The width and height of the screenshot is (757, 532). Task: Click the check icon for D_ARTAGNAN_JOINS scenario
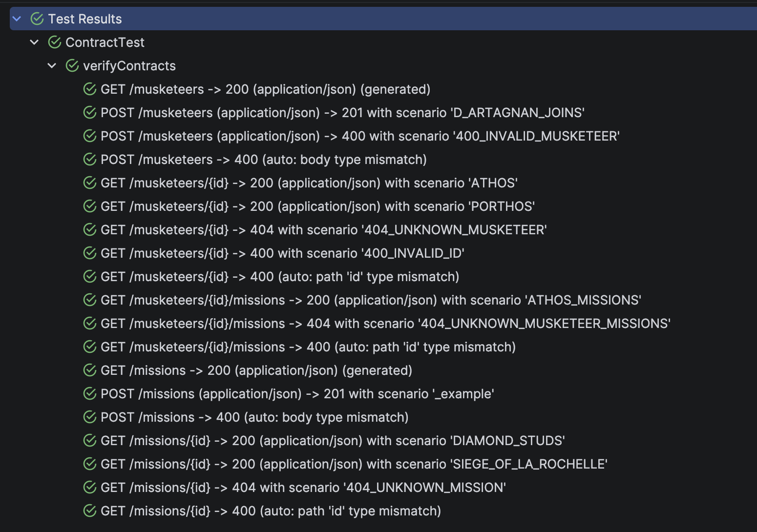(90, 112)
